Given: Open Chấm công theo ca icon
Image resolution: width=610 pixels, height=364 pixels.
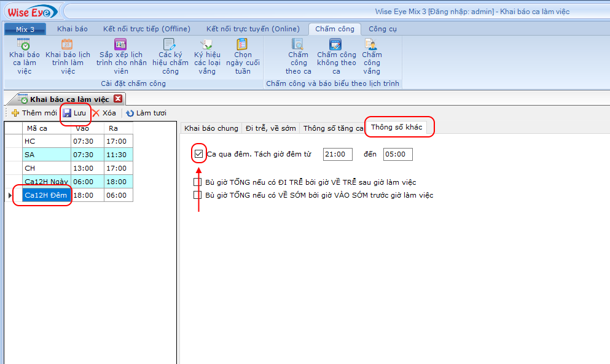Looking at the screenshot, I should pos(298,45).
